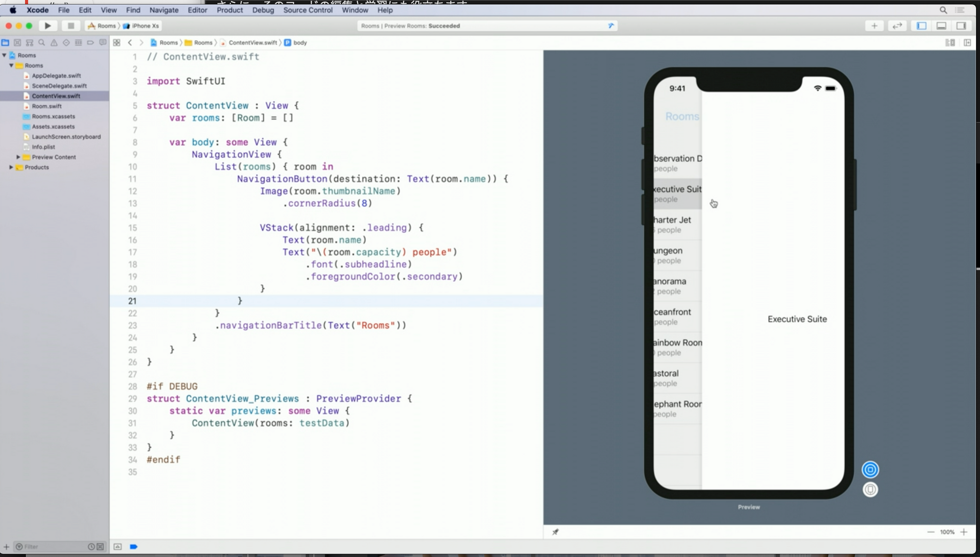The width and height of the screenshot is (980, 557).
Task: Click the Run play button
Action: pyautogui.click(x=48, y=26)
